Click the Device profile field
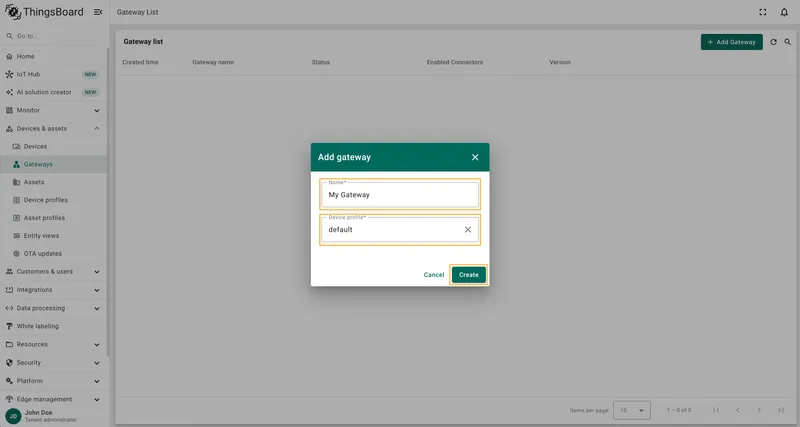Screen dimensions: 800x427 coord(400,230)
